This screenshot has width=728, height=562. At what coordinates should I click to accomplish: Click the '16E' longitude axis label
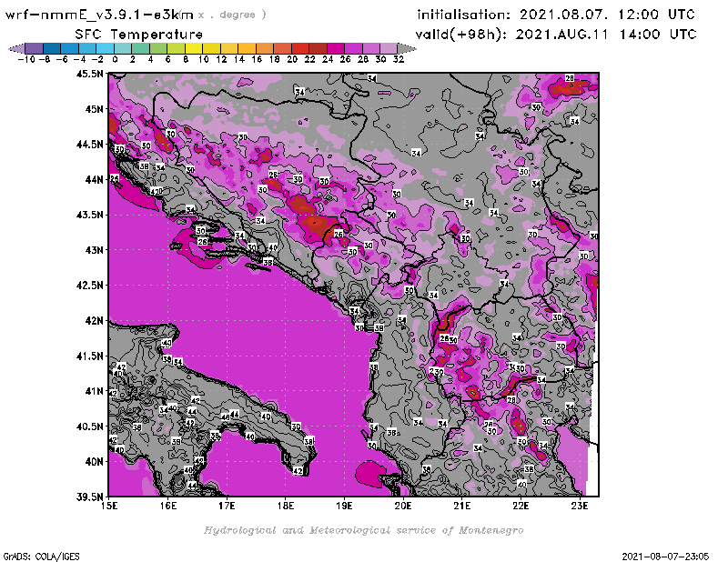pyautogui.click(x=168, y=506)
